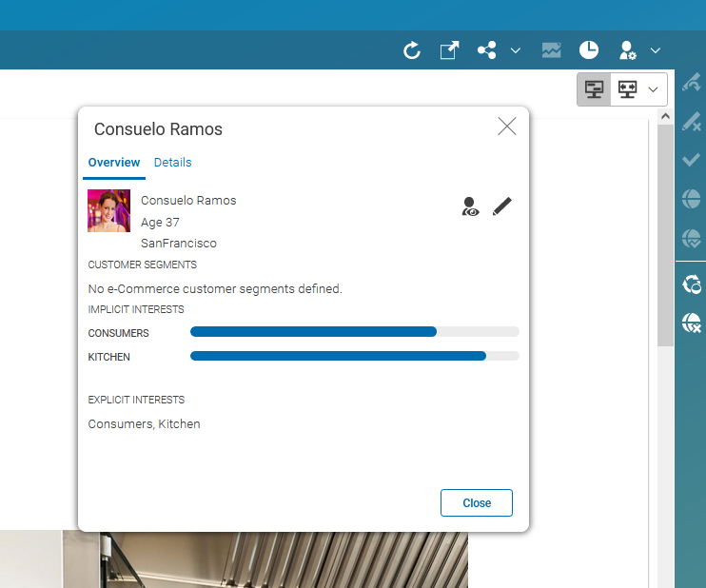Switch to the Details tab
This screenshot has height=588, width=706.
pyautogui.click(x=173, y=163)
